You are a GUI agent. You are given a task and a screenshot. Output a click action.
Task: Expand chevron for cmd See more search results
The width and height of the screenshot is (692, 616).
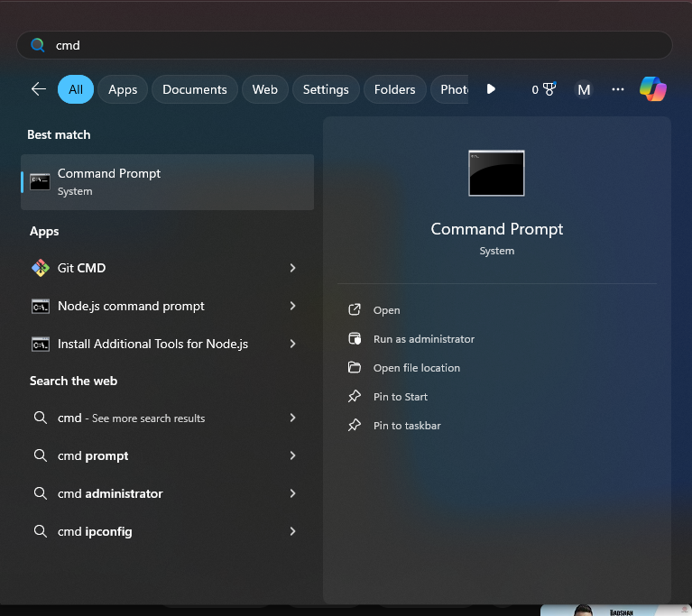click(292, 418)
